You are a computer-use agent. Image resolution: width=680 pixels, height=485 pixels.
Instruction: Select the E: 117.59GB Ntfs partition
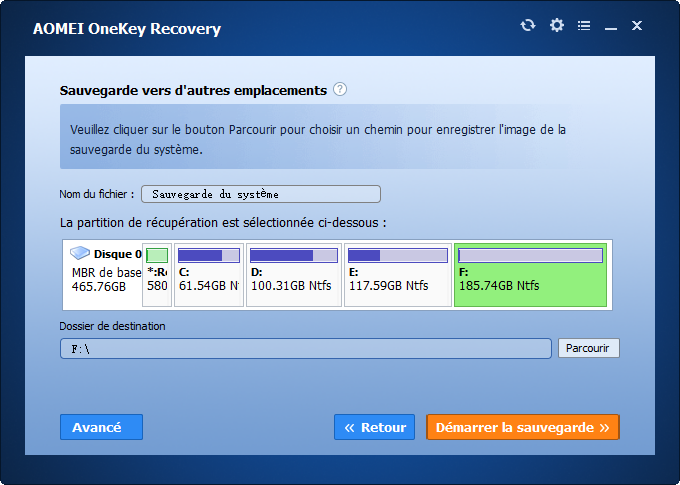pos(398,275)
